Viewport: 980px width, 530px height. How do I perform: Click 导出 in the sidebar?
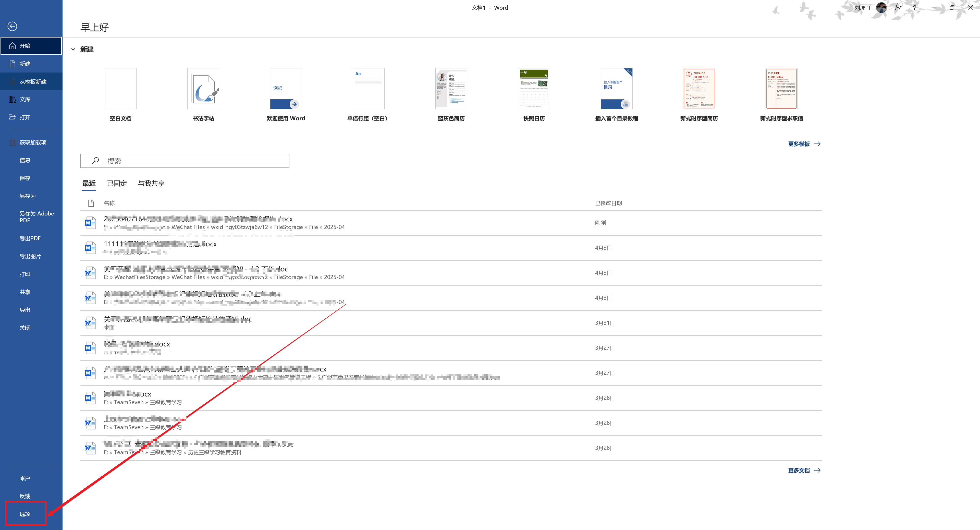[31, 310]
